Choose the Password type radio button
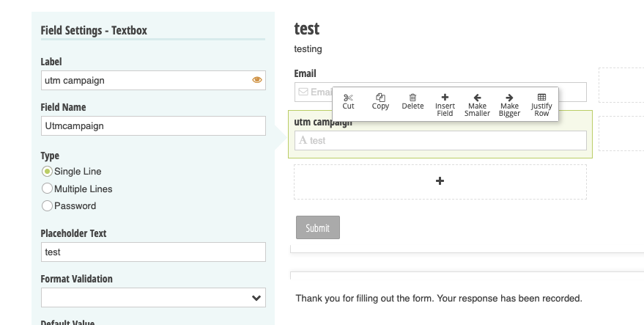 point(48,206)
